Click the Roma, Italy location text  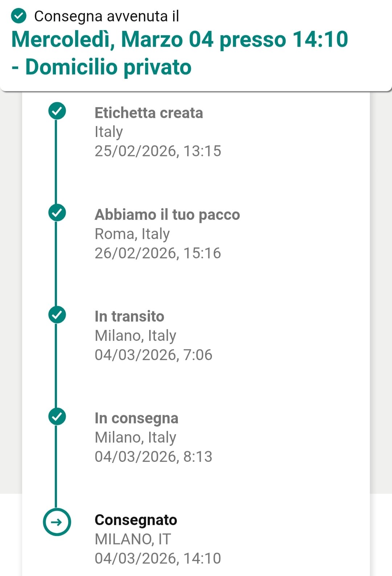point(132,234)
